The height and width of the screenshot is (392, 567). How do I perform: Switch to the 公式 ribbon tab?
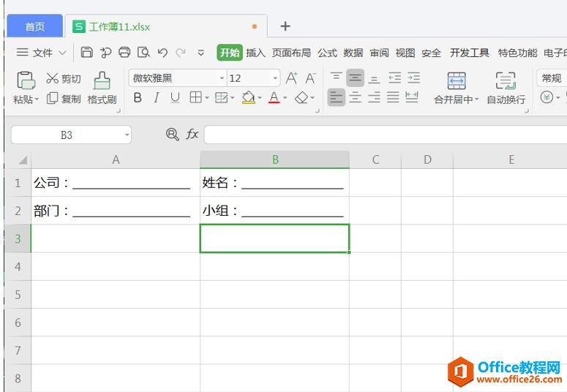[x=327, y=53]
